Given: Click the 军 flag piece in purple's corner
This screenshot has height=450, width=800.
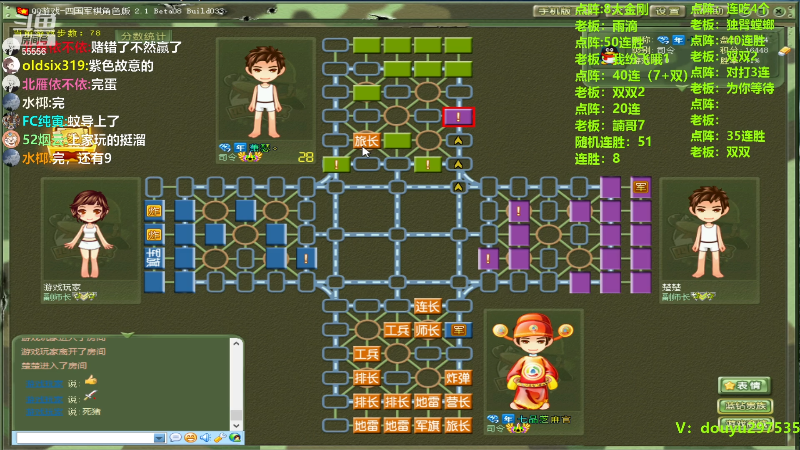Looking at the screenshot, I should (641, 187).
